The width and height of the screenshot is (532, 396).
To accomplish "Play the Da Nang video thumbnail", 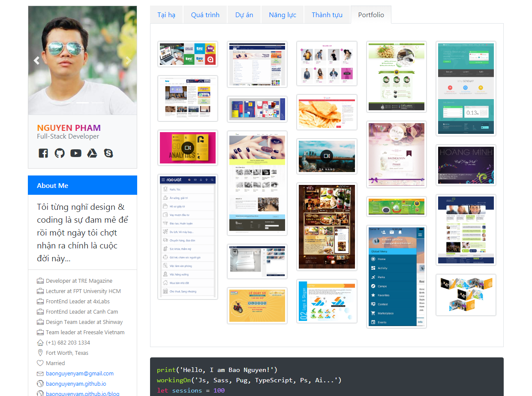I will (327, 156).
